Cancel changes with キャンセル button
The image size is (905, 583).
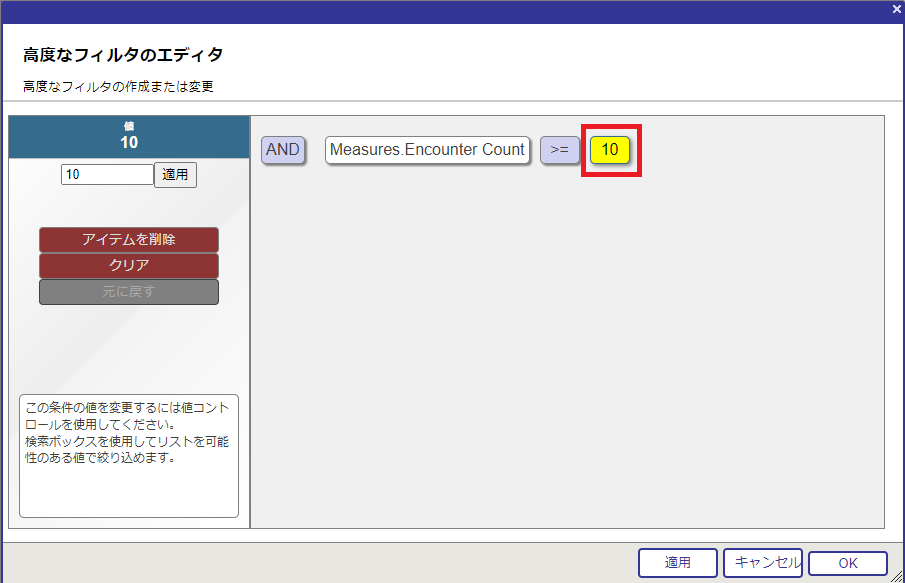[763, 563]
